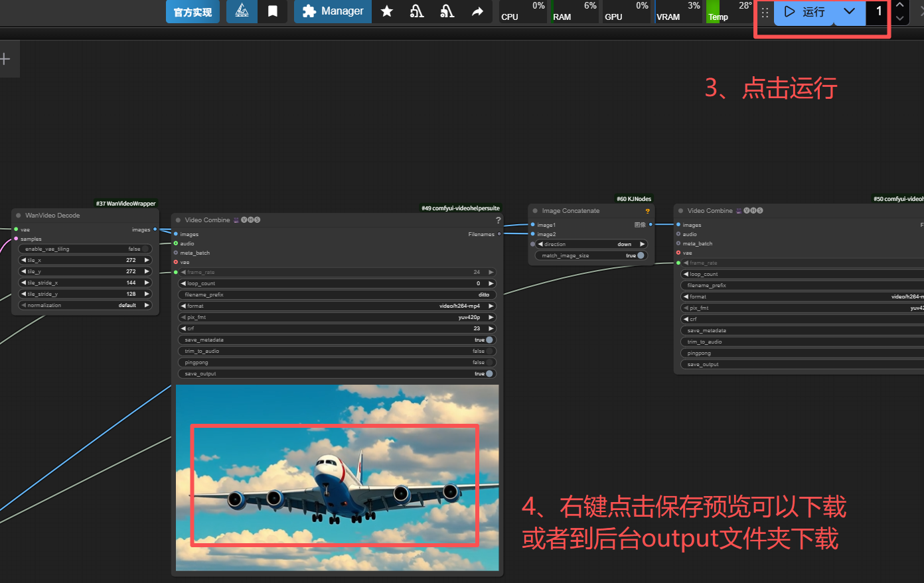Image resolution: width=924 pixels, height=583 pixels.
Task: Open the direction dropdown in Image Concatenate
Action: [589, 244]
